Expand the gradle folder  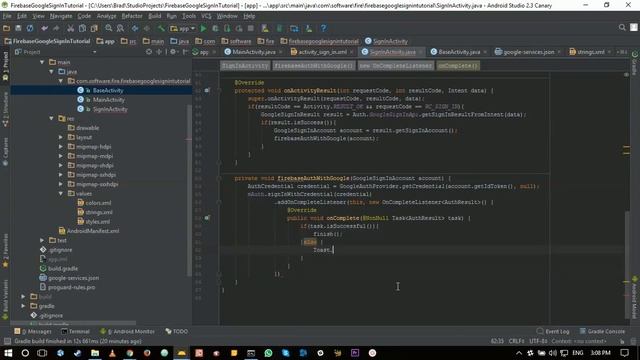(x=23, y=306)
